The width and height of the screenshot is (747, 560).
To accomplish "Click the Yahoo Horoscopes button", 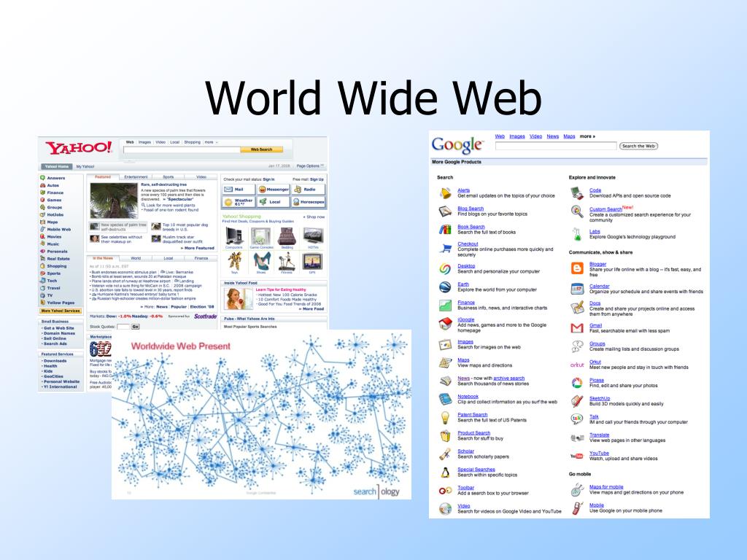I will 309,202.
